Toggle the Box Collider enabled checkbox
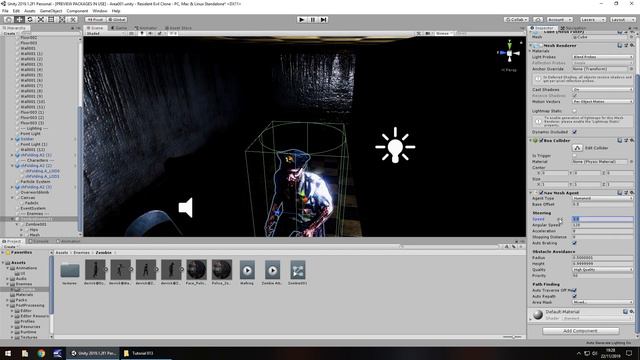 pyautogui.click(x=541, y=140)
